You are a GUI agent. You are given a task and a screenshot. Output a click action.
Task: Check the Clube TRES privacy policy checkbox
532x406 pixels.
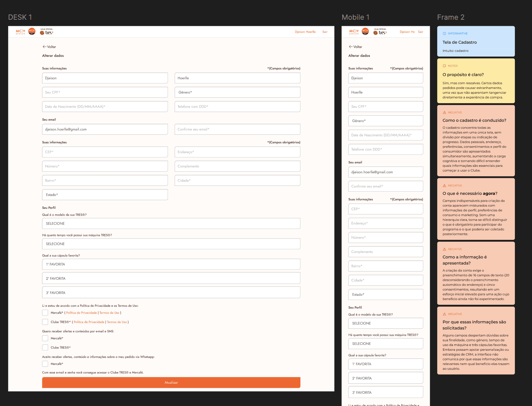45,322
